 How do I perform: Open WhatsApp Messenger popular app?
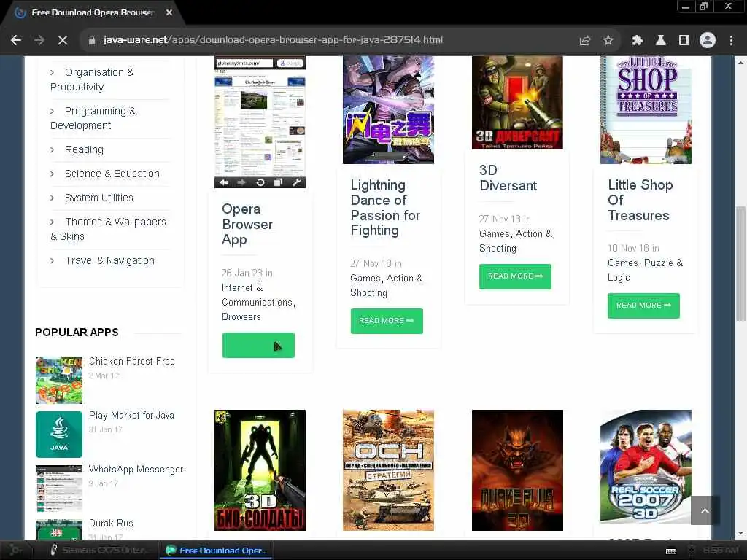pyautogui.click(x=136, y=469)
